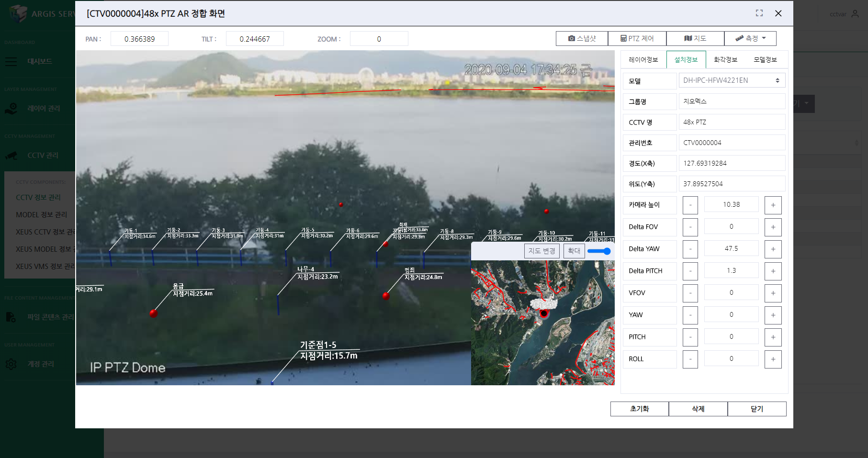Increase YAW with plus button

[773, 315]
